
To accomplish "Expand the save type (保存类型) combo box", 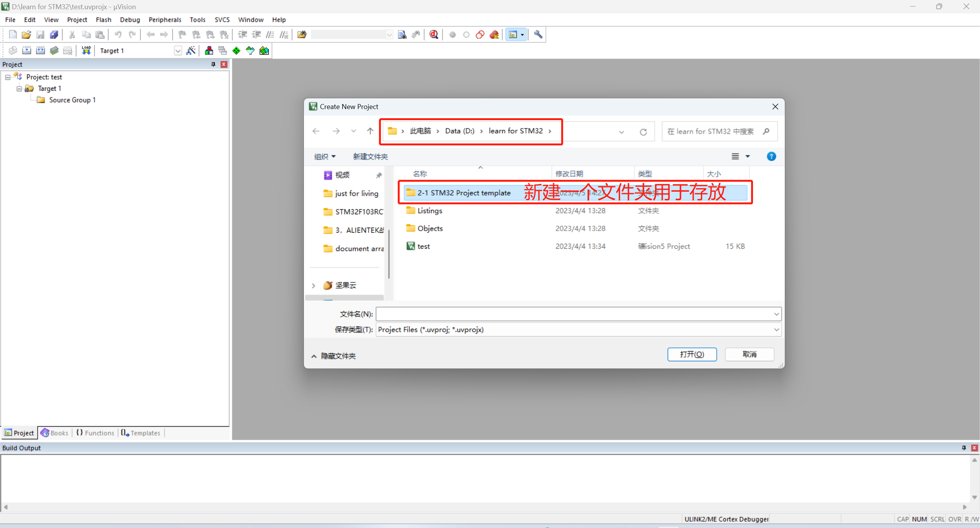I will click(776, 330).
